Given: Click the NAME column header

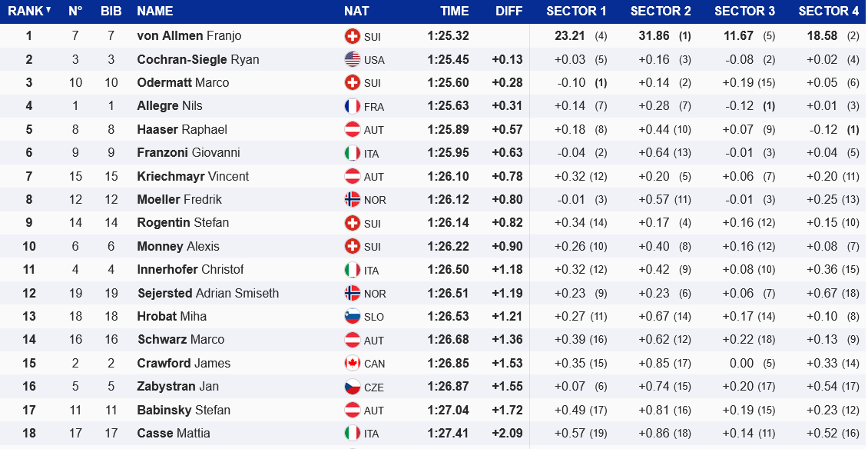Looking at the screenshot, I should coord(154,11).
